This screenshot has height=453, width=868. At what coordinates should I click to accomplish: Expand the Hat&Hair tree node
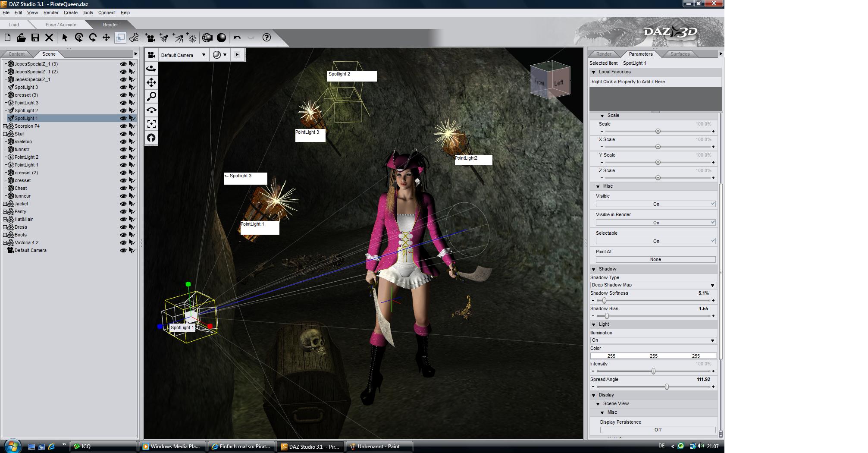click(x=5, y=219)
